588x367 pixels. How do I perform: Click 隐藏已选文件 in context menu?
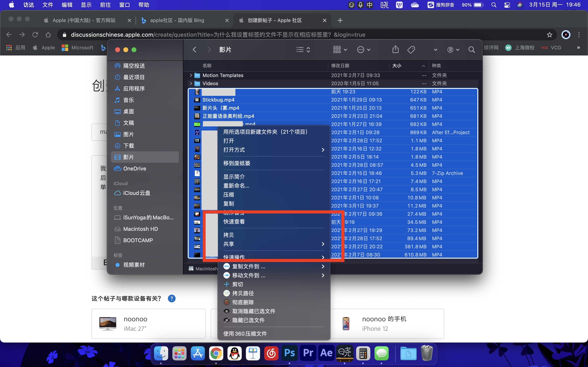248,320
